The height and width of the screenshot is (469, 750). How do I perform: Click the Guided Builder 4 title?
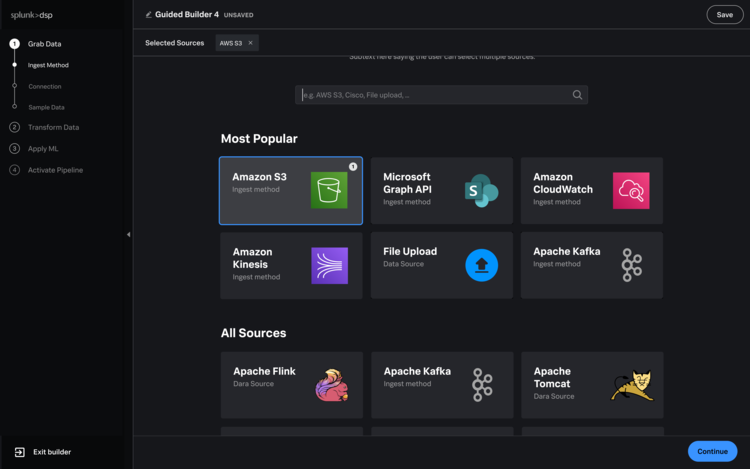coord(187,14)
